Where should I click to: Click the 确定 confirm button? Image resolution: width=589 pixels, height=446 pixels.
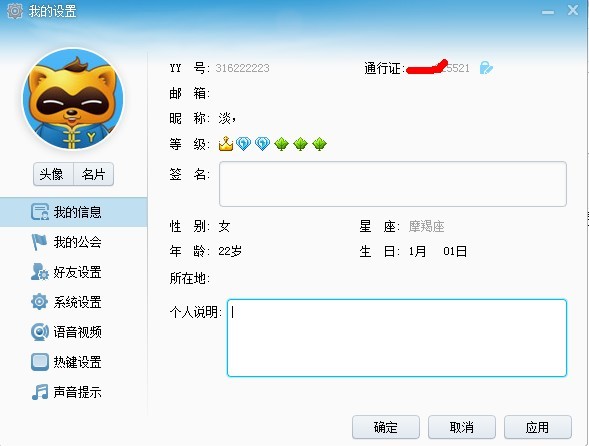386,427
